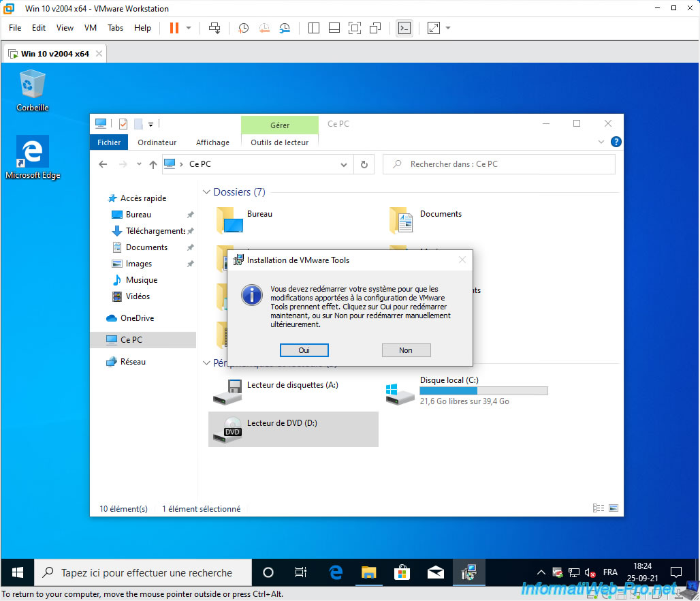Open the VMware Tabs menu
This screenshot has height=601, width=700.
pyautogui.click(x=115, y=28)
